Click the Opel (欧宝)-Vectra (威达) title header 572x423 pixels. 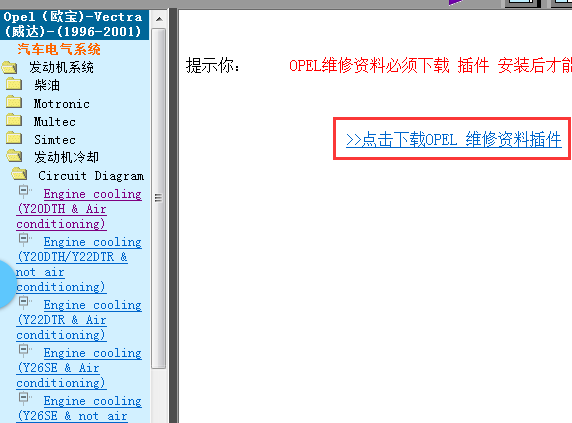click(73, 24)
